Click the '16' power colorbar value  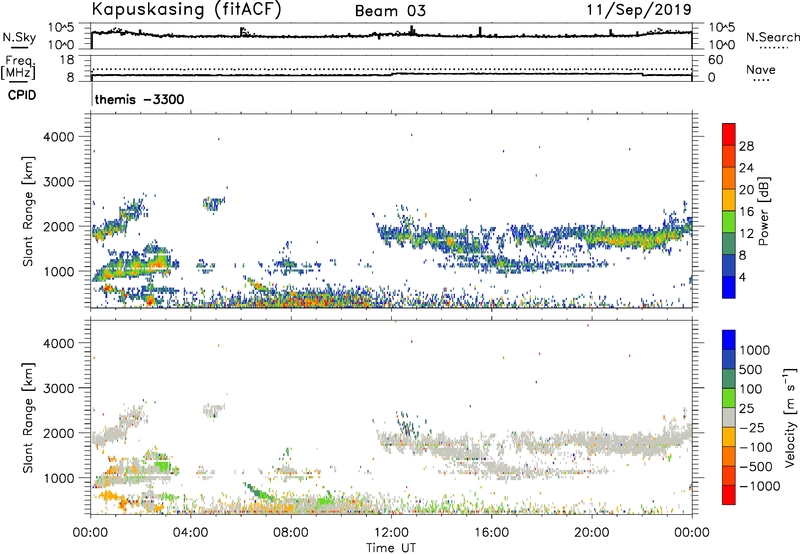[746, 212]
